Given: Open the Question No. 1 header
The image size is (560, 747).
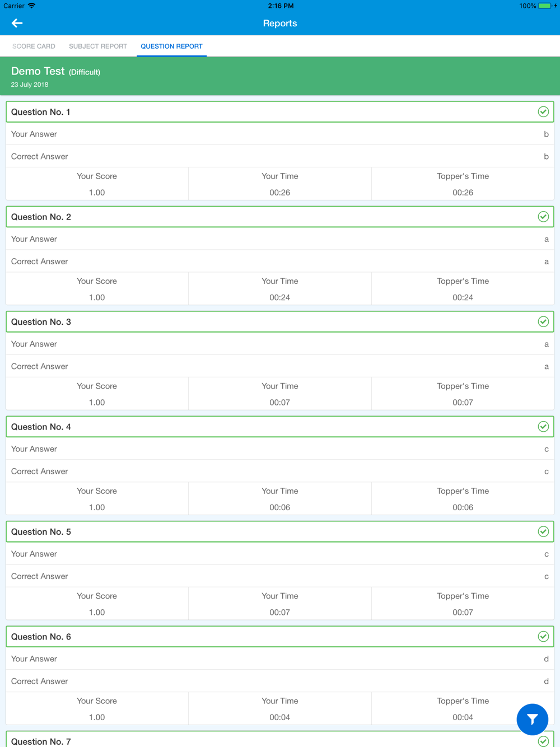Looking at the screenshot, I should 280,111.
